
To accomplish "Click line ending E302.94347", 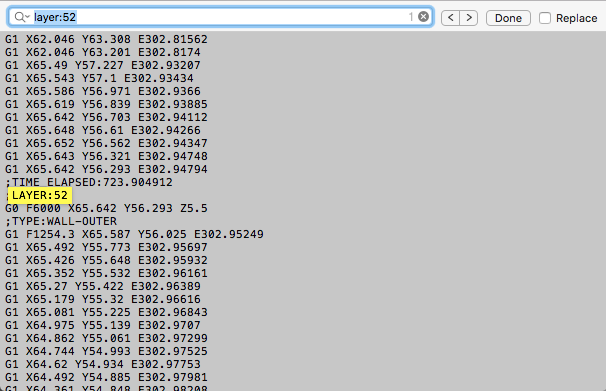I will click(x=106, y=143).
